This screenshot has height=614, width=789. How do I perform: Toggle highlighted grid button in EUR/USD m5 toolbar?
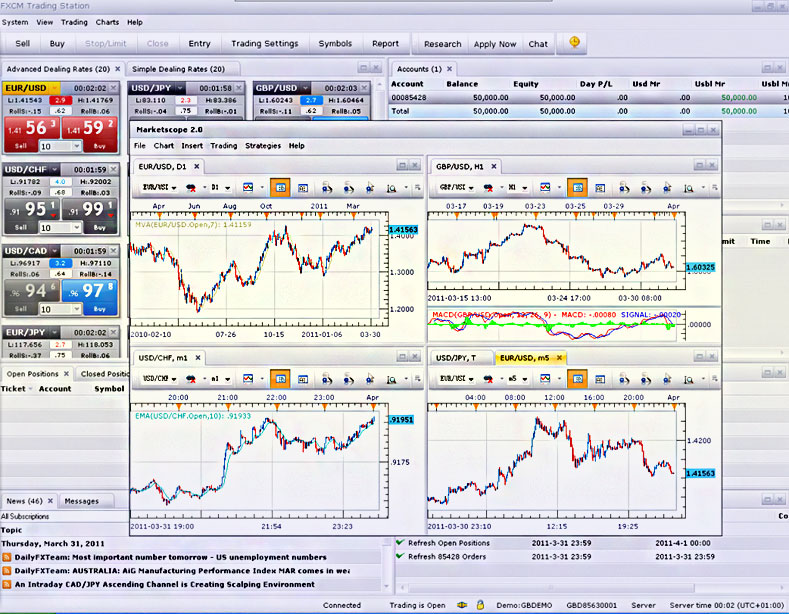click(577, 379)
